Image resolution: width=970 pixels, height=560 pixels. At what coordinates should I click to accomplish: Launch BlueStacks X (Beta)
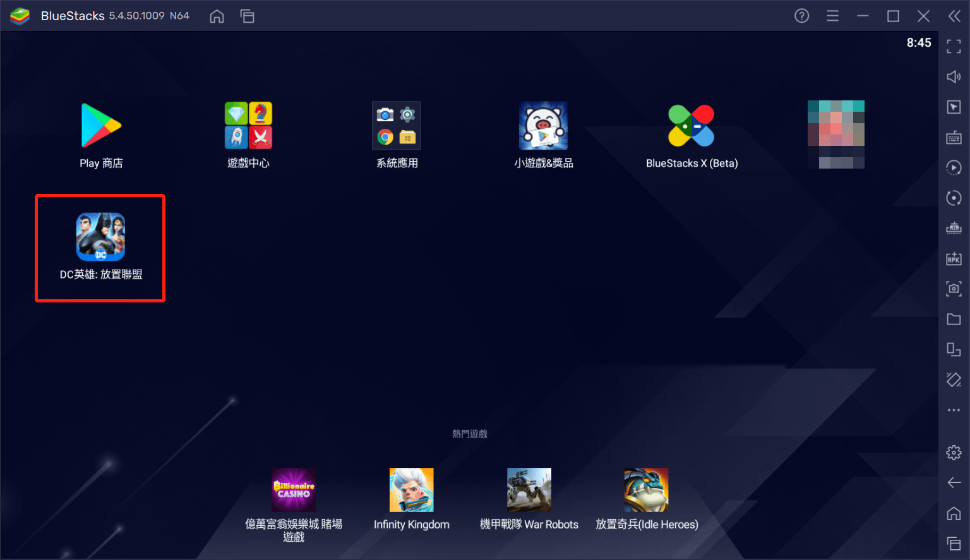(692, 125)
